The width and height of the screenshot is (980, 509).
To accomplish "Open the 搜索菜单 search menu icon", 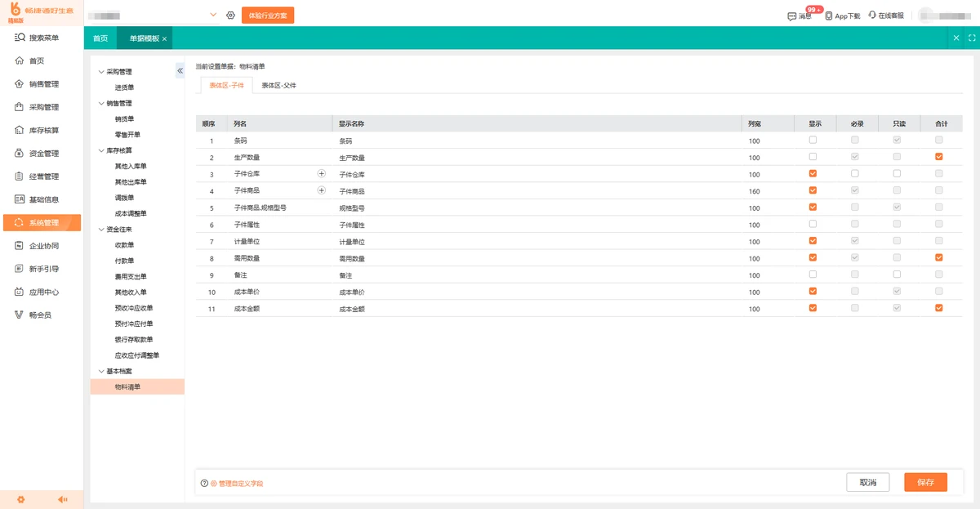I will pyautogui.click(x=20, y=38).
